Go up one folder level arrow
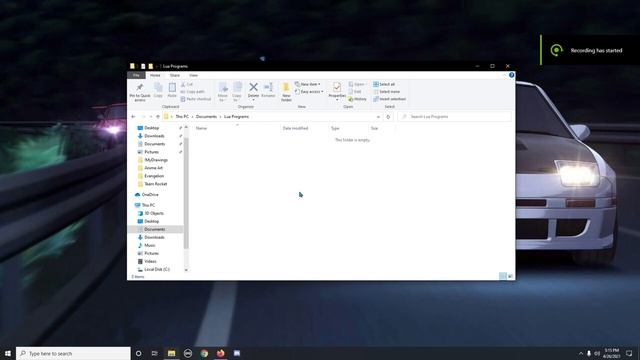 (x=158, y=117)
